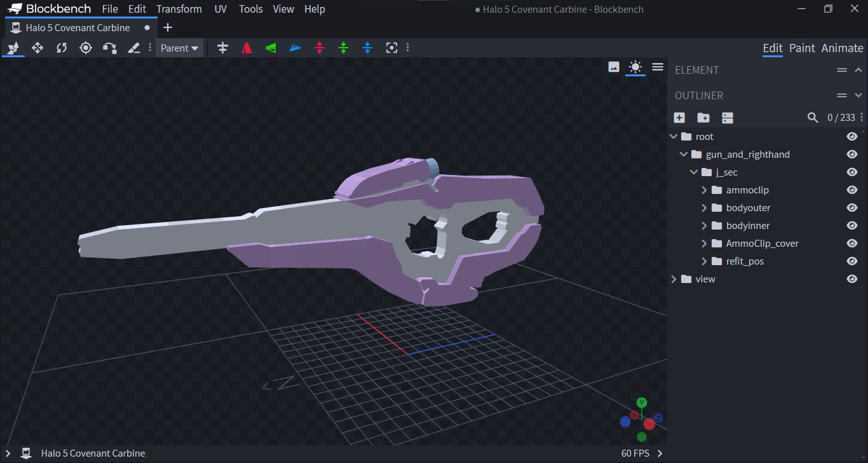Open the Edit menu
Screen dimensions: 868x463
137,9
